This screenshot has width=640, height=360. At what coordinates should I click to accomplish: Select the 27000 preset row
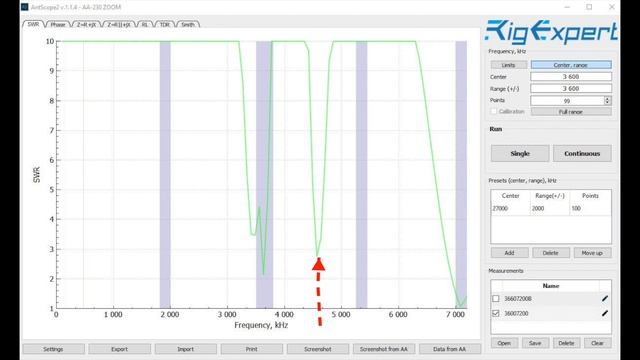tap(551, 209)
